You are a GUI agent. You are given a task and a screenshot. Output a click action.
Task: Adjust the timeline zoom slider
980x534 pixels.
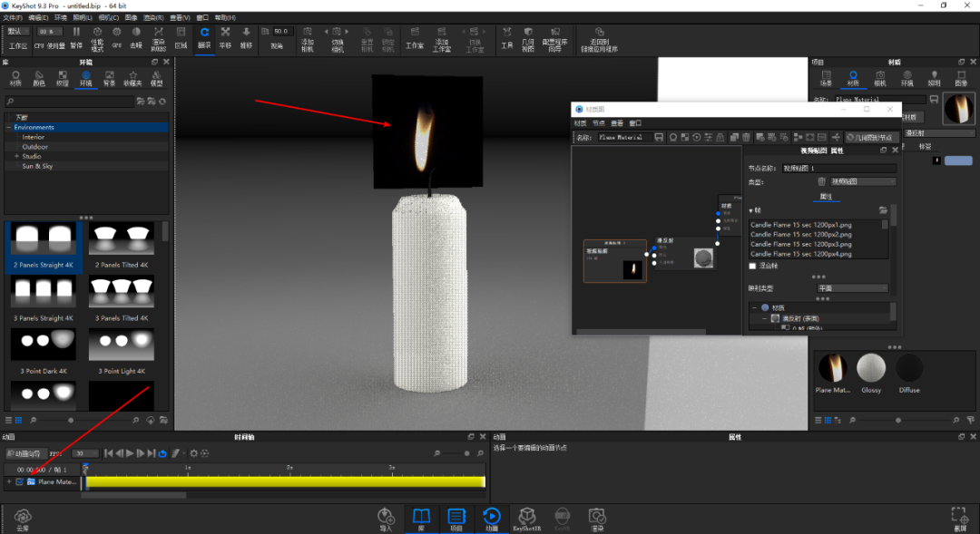click(x=466, y=453)
